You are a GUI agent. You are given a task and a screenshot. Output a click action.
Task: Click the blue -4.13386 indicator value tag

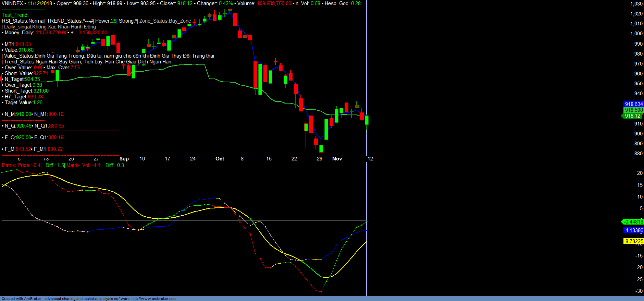[x=633, y=230]
